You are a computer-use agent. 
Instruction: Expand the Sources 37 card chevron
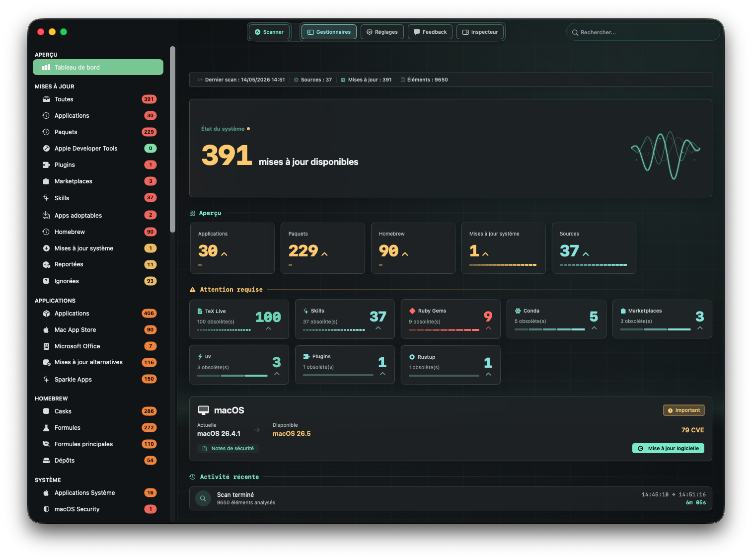click(586, 254)
